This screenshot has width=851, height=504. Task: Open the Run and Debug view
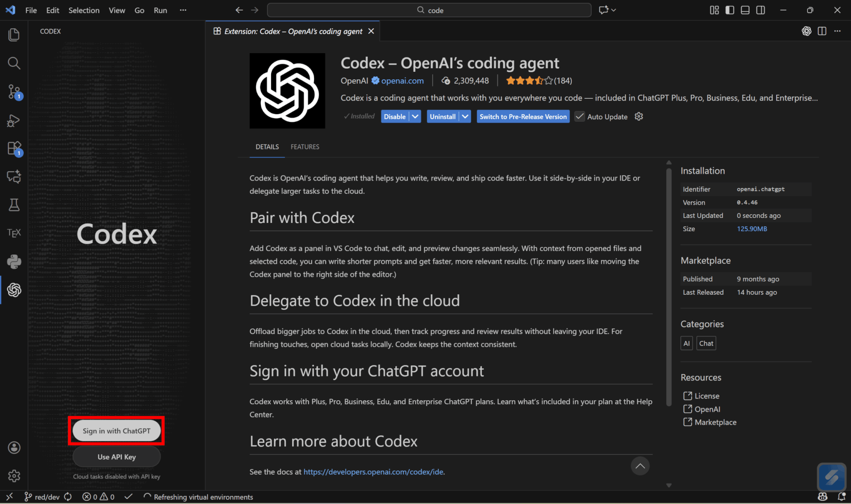point(14,121)
